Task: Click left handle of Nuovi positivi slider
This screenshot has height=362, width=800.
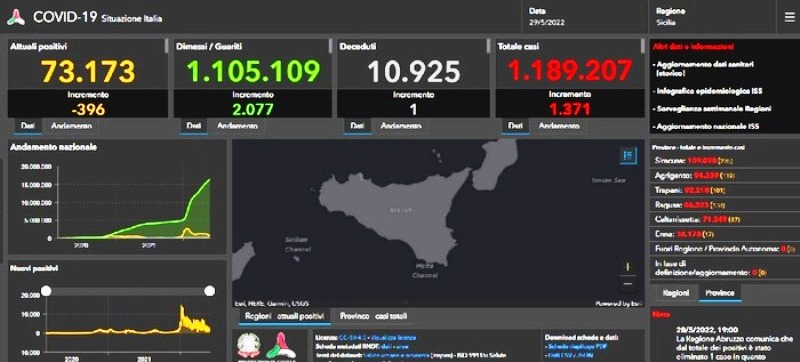Action: [x=46, y=291]
